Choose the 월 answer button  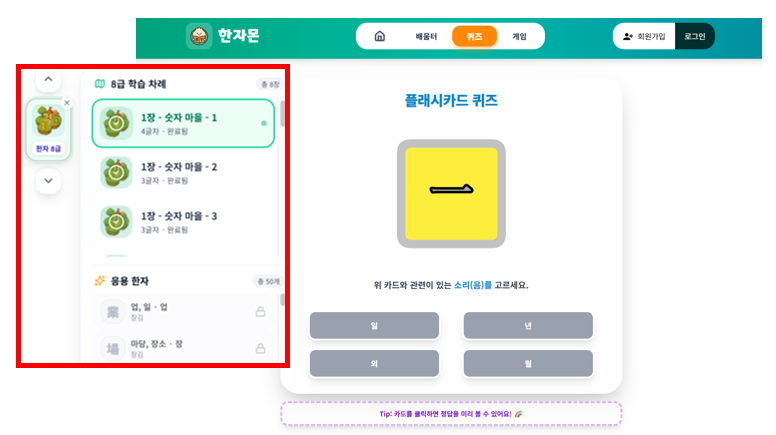pyautogui.click(x=527, y=363)
